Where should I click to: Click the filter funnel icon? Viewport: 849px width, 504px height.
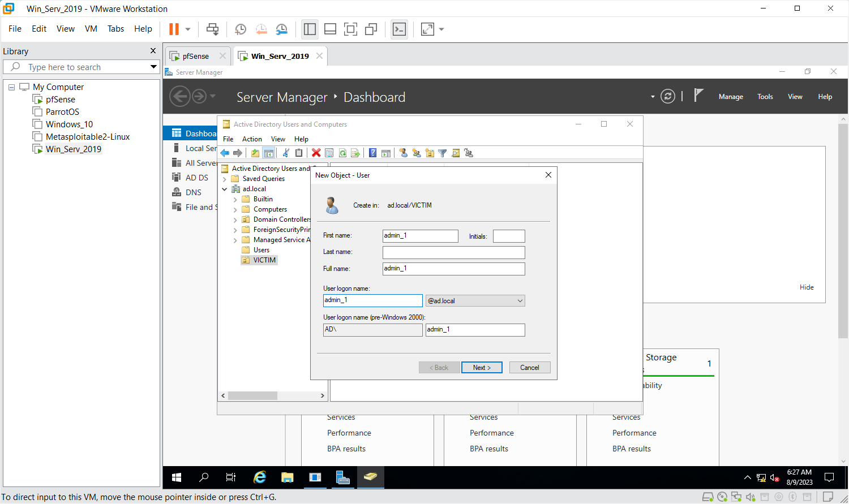pos(443,153)
